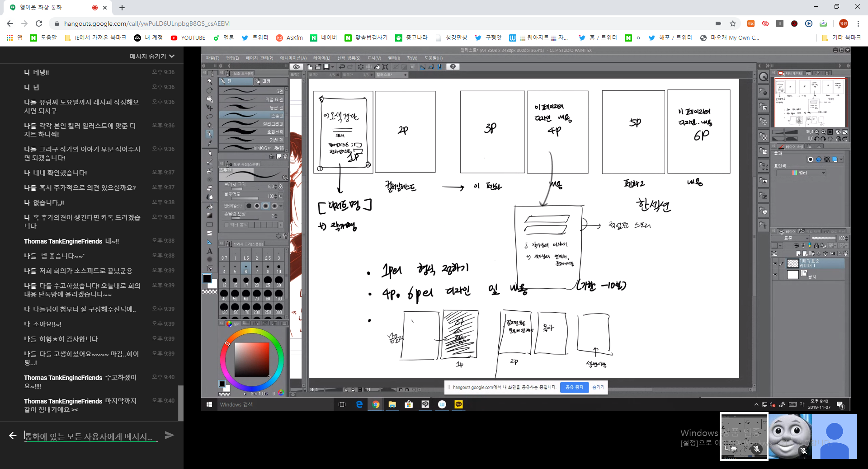Expand the vector snap arrow

point(281,225)
